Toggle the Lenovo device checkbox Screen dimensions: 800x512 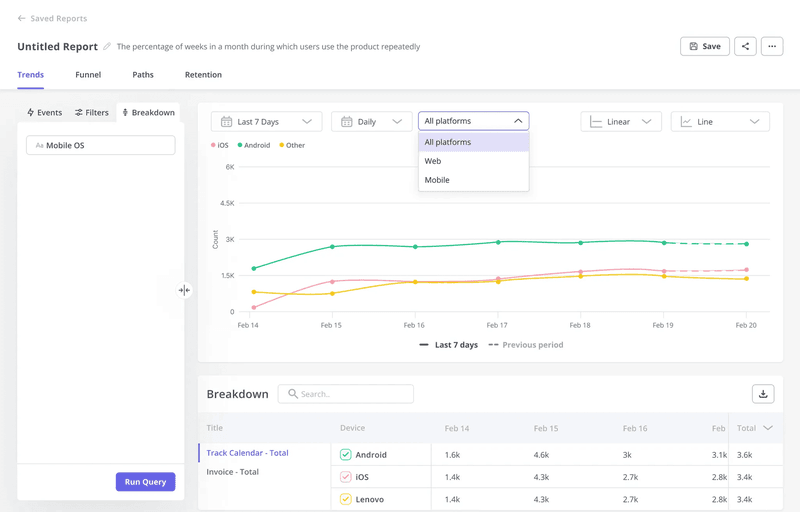[345, 499]
